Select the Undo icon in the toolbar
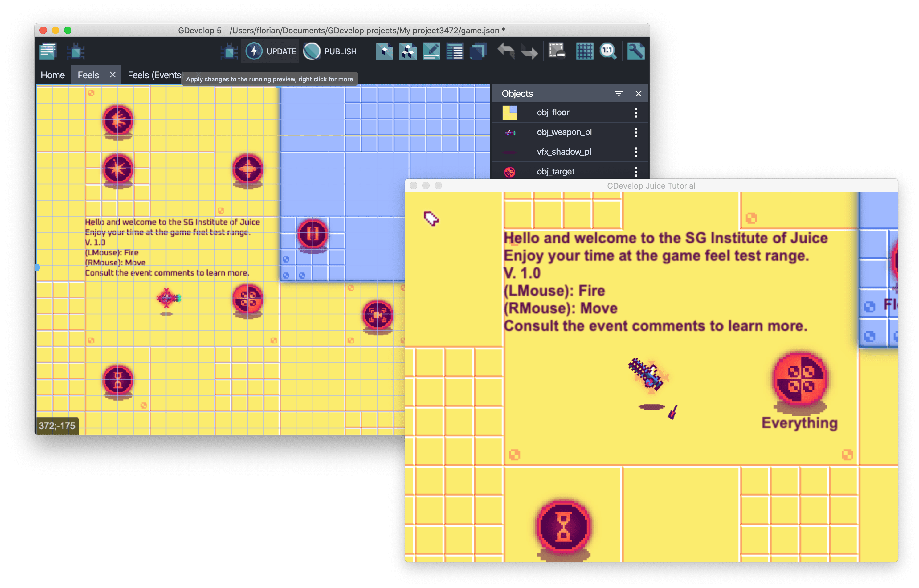919x588 pixels. pos(506,51)
